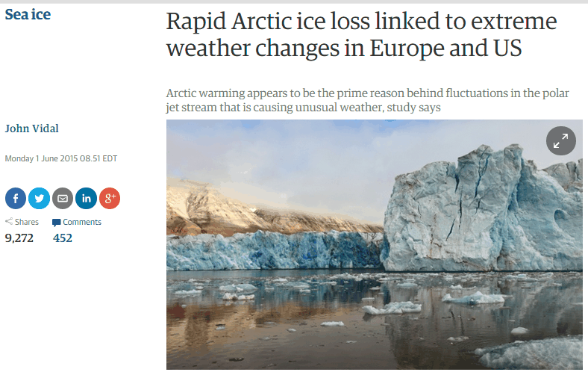Click the 9,272 shares count
This screenshot has height=375, width=588.
click(19, 238)
